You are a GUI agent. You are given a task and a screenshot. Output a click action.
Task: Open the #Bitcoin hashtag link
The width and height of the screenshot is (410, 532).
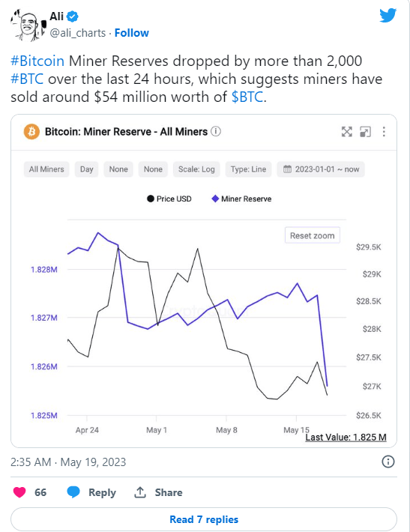click(x=37, y=61)
